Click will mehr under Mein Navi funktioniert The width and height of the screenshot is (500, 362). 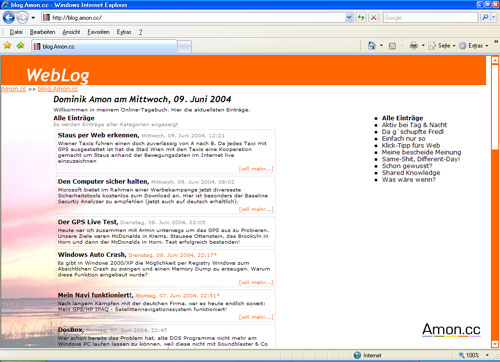tap(256, 317)
